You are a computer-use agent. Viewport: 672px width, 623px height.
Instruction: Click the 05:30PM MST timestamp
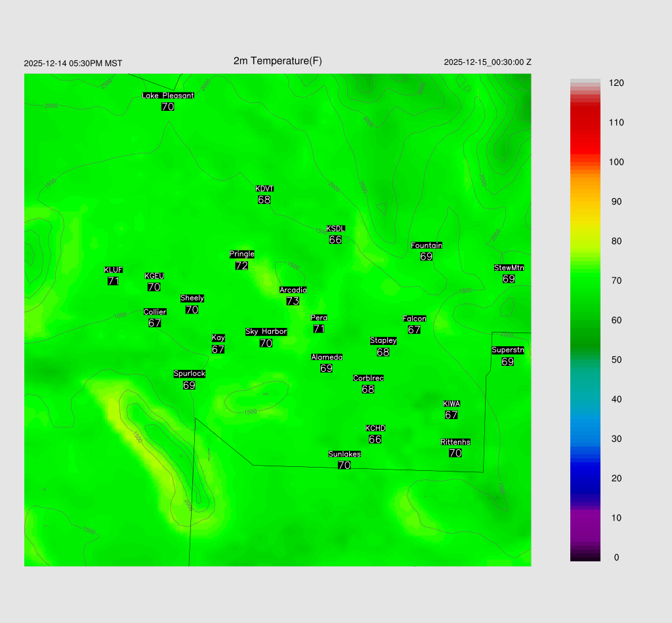coord(73,64)
